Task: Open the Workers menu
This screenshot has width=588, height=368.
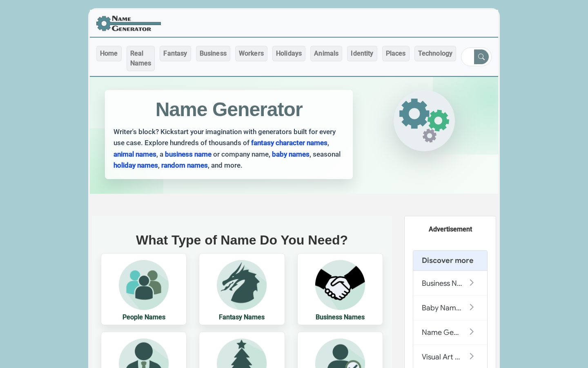Action: pos(251,54)
